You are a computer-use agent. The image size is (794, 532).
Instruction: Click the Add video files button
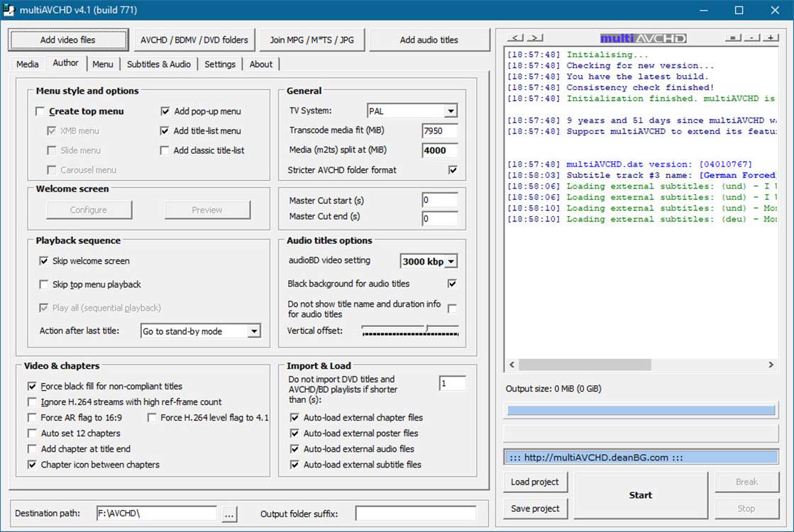pos(68,40)
